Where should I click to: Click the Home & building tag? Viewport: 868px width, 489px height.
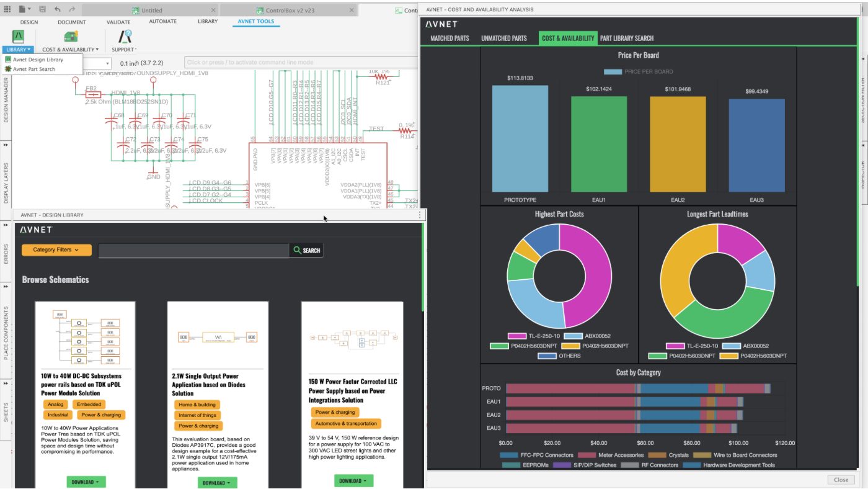click(197, 405)
